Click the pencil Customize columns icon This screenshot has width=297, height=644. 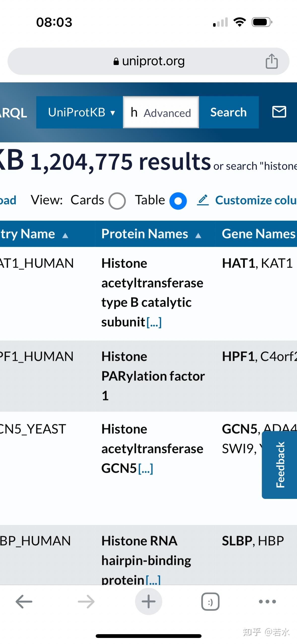coord(203,200)
